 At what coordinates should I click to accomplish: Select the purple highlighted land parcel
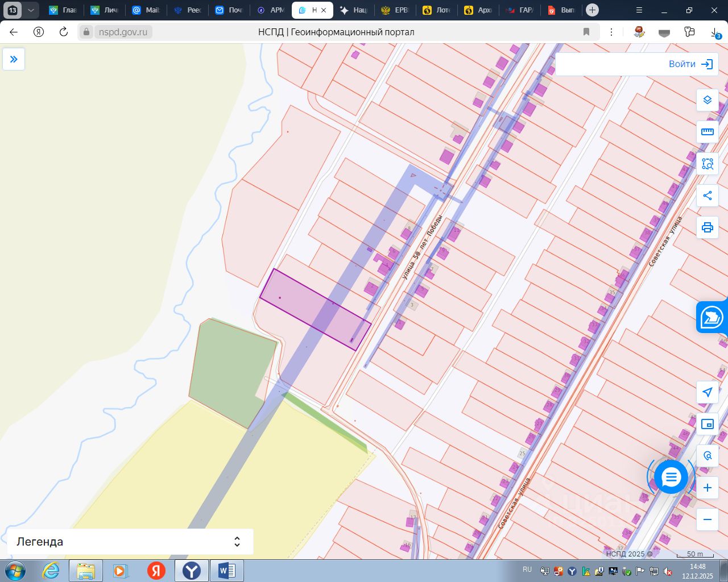pos(315,309)
